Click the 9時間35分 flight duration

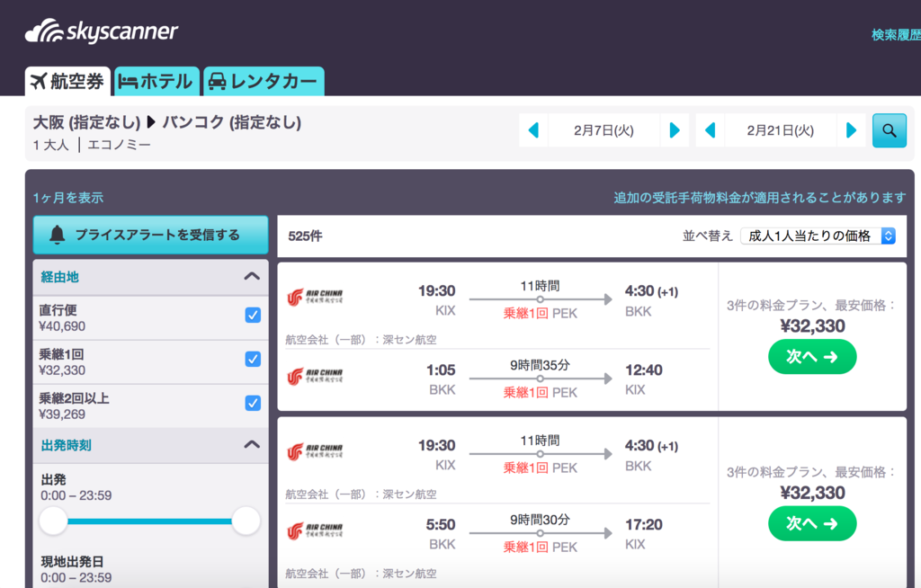540,365
